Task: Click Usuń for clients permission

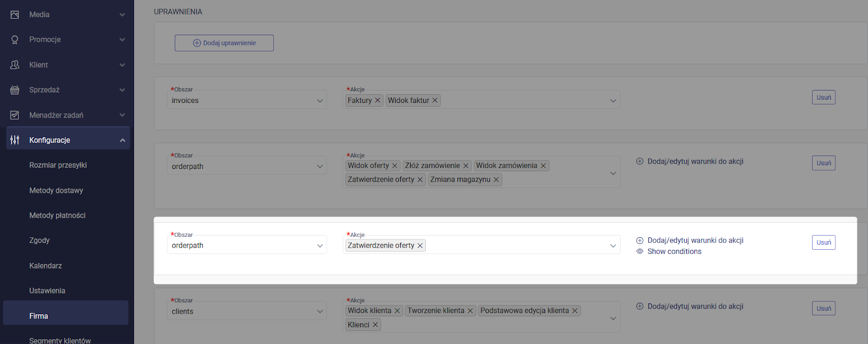Action: [x=824, y=308]
